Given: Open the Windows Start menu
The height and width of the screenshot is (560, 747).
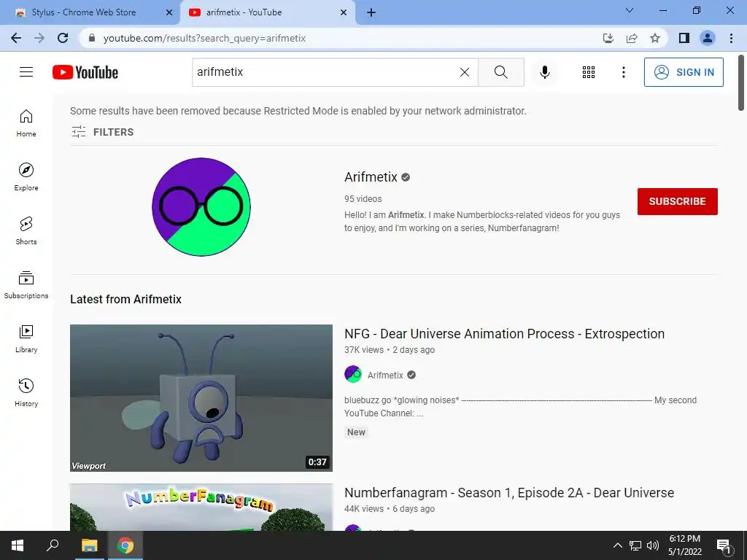Looking at the screenshot, I should click(x=18, y=545).
